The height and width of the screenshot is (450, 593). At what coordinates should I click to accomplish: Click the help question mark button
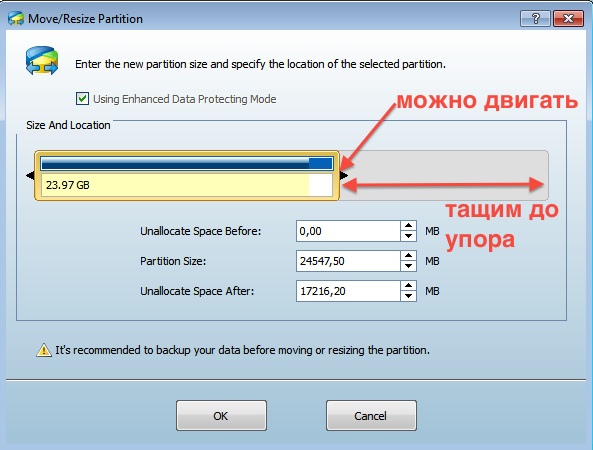pyautogui.click(x=535, y=18)
